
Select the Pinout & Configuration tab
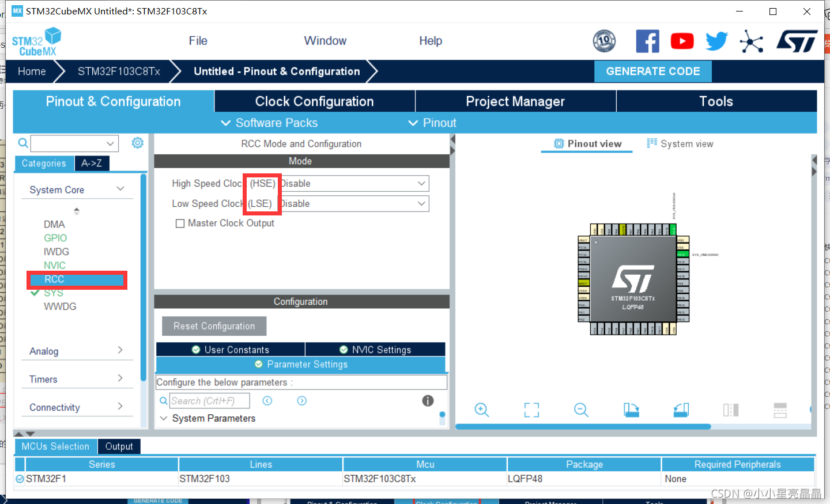click(114, 101)
